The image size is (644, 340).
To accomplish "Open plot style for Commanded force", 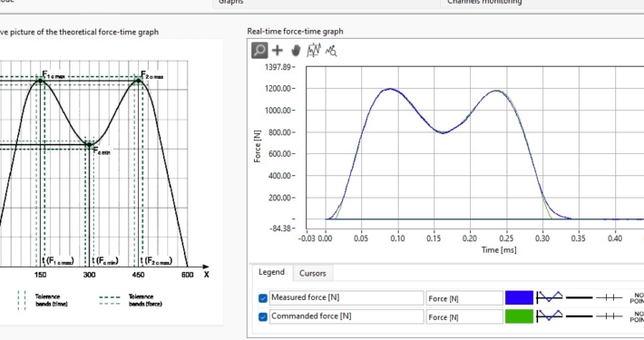I will pos(550,316).
